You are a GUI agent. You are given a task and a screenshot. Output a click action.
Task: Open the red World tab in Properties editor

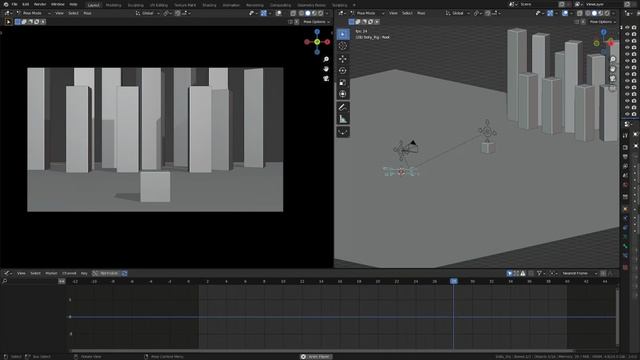click(x=625, y=185)
